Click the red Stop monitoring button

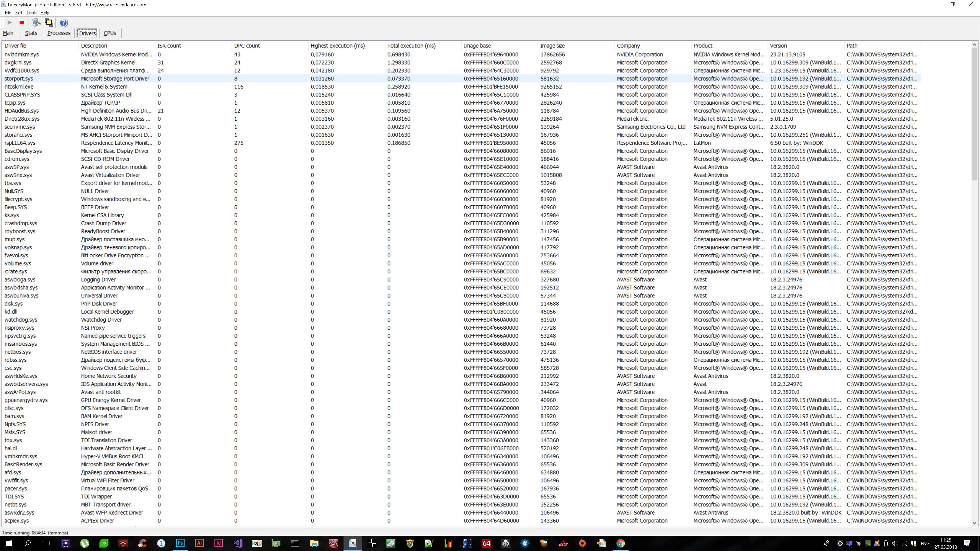point(22,23)
